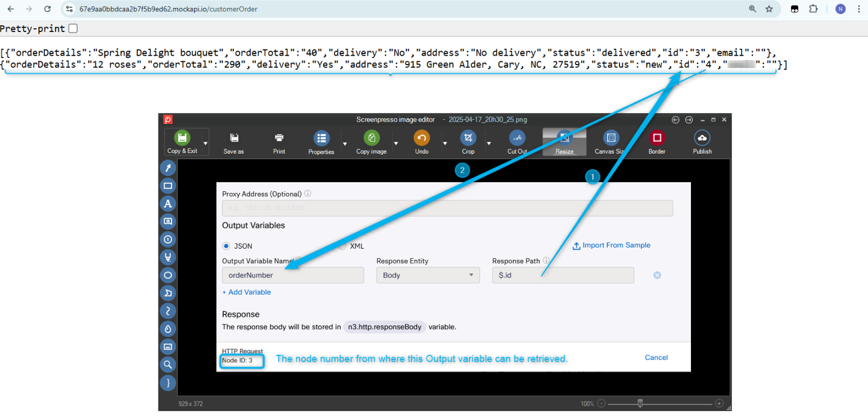Expand the Copy & Exit dropdown arrow
This screenshot has width=868, height=419.
tap(205, 143)
